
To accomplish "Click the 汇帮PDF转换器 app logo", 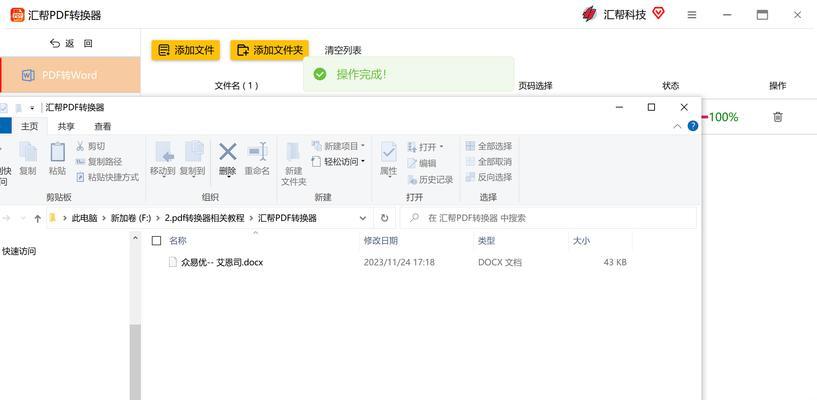I will (x=17, y=15).
